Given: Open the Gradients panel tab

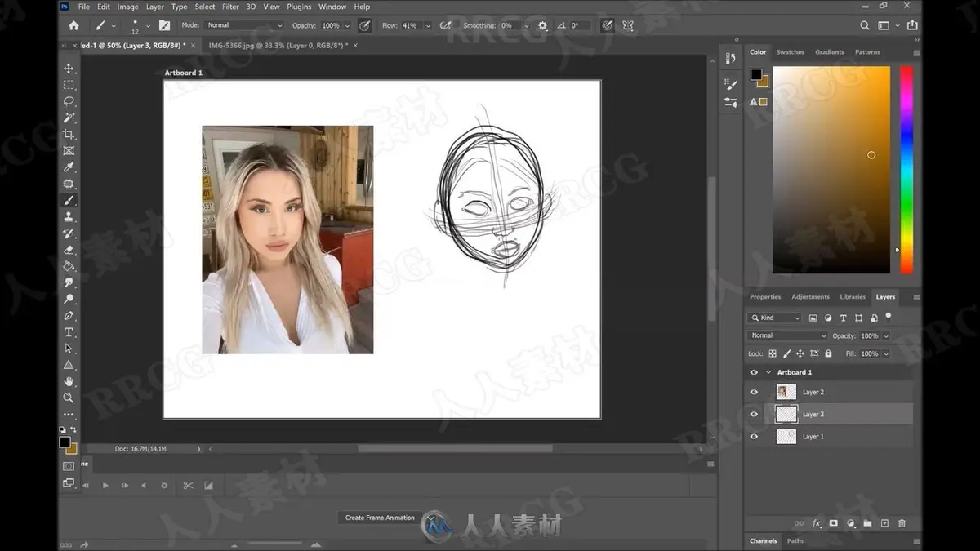Looking at the screenshot, I should click(x=829, y=51).
